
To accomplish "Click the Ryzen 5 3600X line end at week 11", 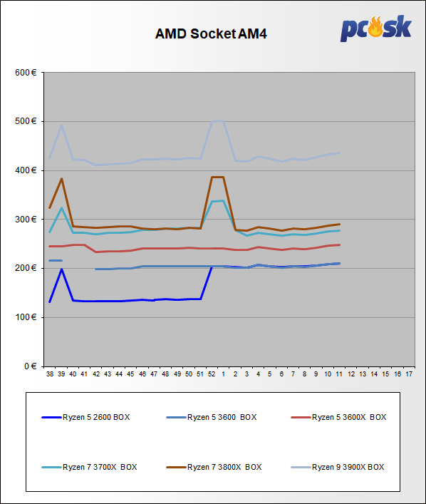I will (339, 245).
